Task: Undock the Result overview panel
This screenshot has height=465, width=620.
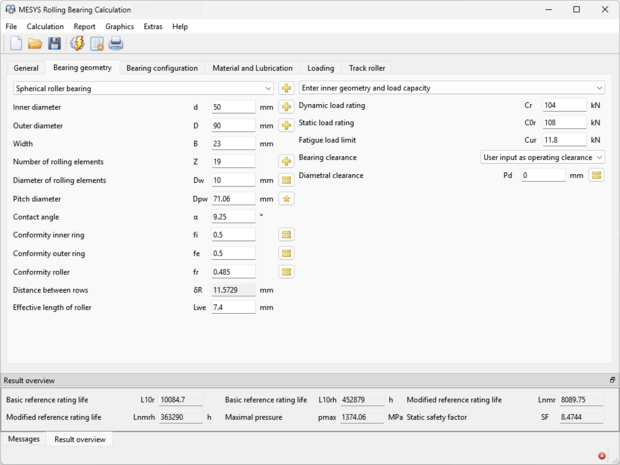Action: pos(612,380)
